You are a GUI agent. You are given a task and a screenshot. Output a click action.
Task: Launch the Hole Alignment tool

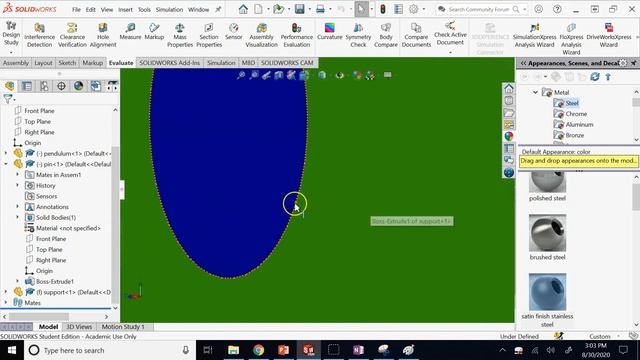103,35
